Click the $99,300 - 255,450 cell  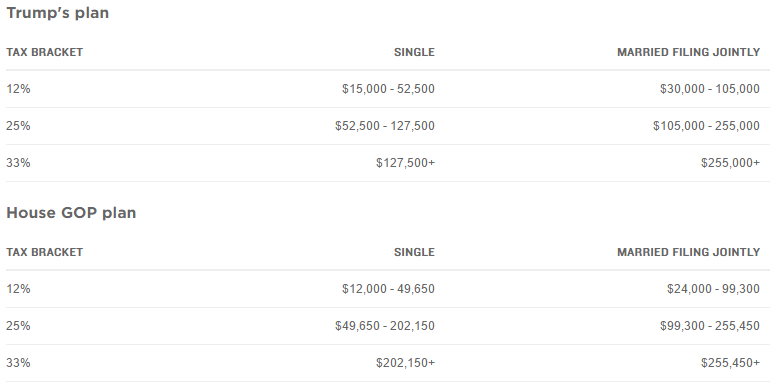[710, 326]
